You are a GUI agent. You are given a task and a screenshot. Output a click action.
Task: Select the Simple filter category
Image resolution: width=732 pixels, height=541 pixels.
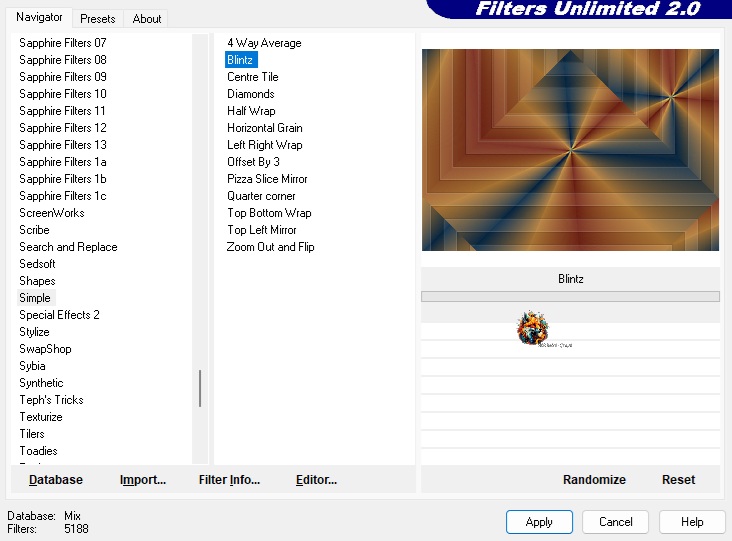point(35,298)
